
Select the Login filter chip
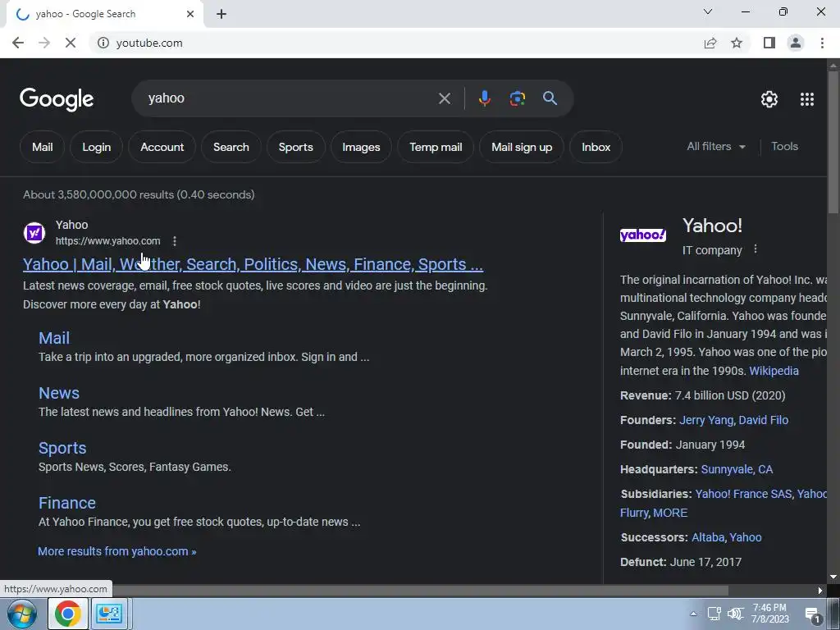(97, 147)
